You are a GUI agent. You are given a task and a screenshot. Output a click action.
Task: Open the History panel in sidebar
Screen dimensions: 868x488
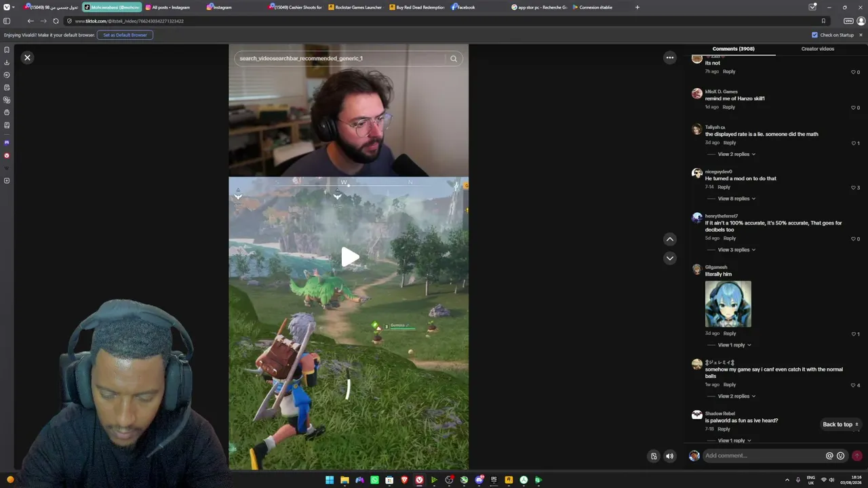point(7,75)
